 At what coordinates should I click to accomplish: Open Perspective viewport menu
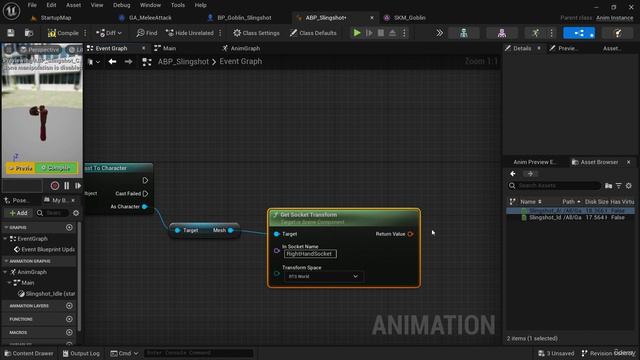[x=39, y=49]
